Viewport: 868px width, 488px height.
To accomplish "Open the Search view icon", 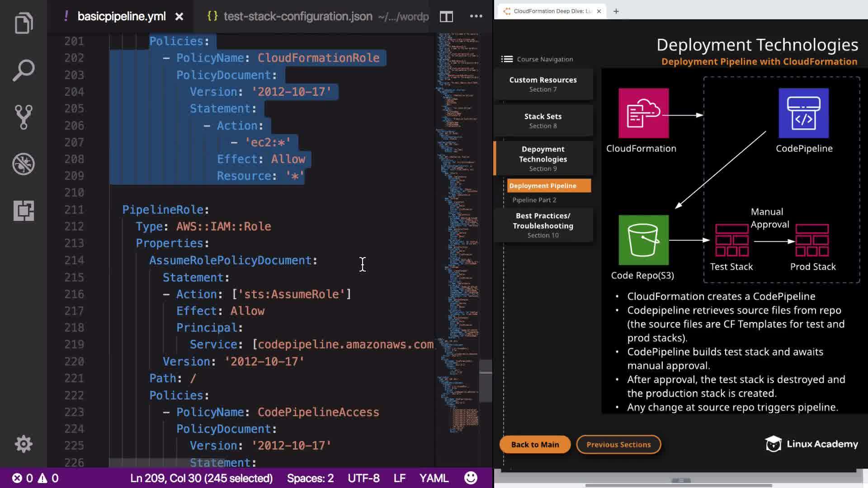I will pos(24,70).
